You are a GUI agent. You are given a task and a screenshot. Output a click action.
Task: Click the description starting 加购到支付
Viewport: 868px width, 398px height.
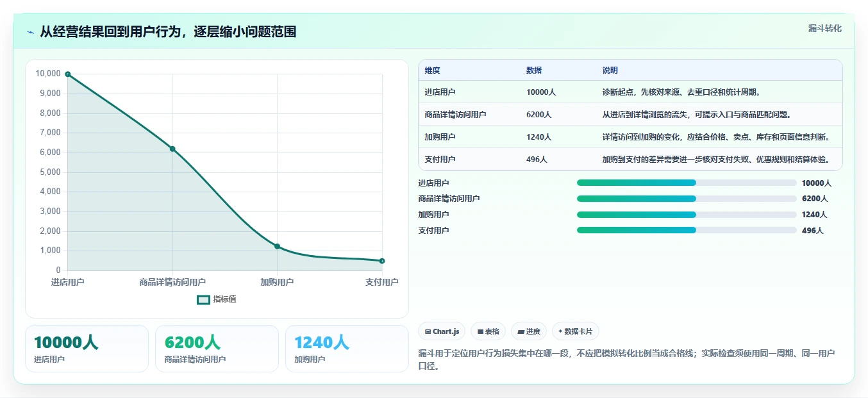pyautogui.click(x=717, y=160)
